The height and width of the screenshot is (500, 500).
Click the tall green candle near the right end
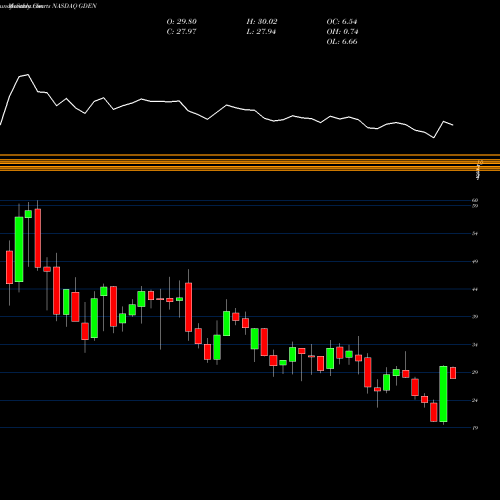[443, 394]
